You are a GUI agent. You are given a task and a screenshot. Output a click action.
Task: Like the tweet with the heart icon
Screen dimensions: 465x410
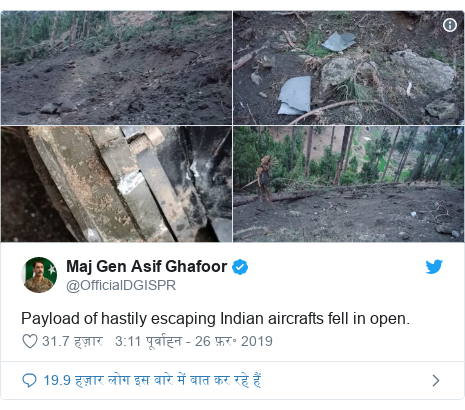pyautogui.click(x=30, y=341)
